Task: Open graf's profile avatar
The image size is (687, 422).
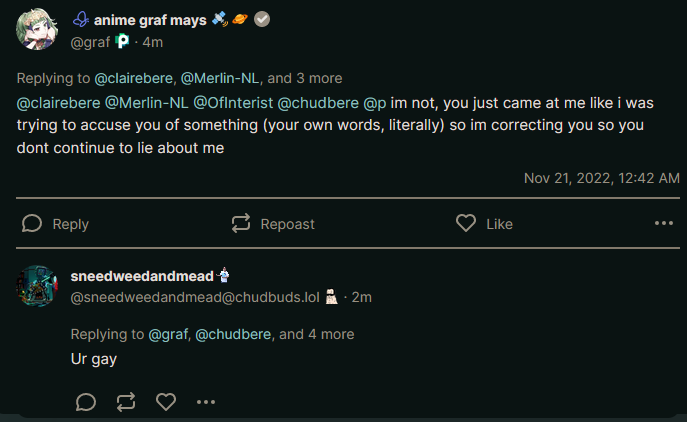Action: 37,29
